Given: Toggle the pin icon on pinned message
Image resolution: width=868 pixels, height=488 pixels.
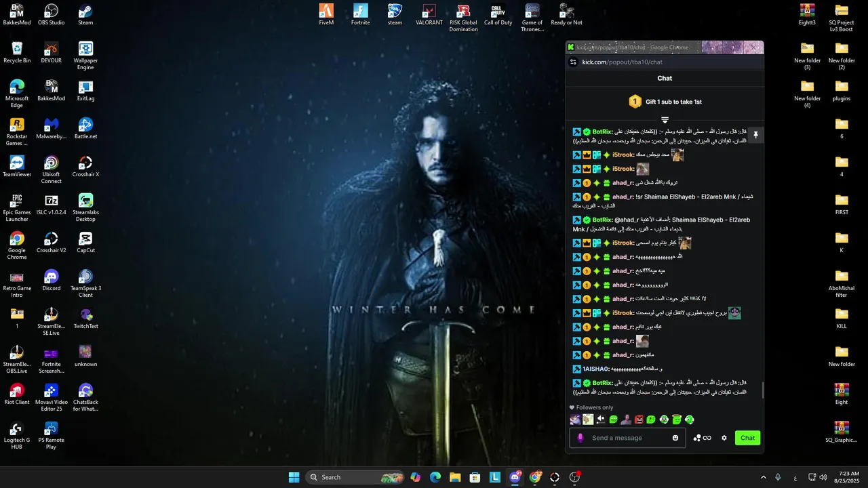Looking at the screenshot, I should tap(755, 135).
